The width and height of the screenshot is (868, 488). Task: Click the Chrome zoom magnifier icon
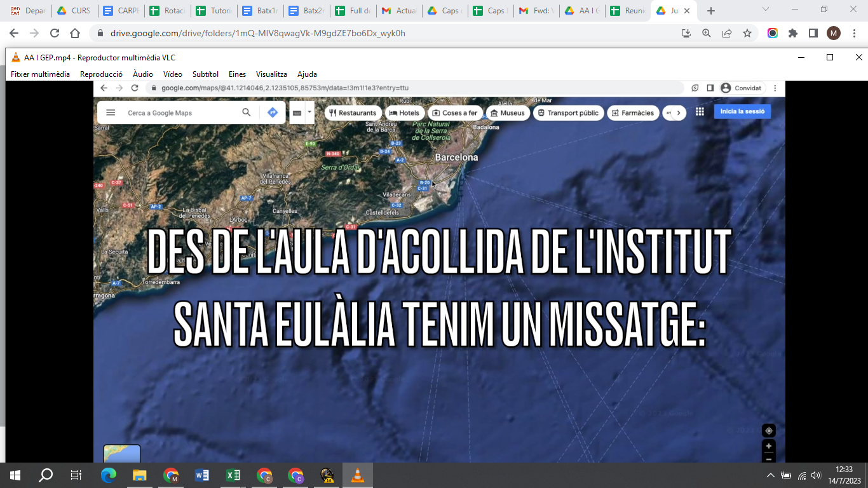click(707, 33)
